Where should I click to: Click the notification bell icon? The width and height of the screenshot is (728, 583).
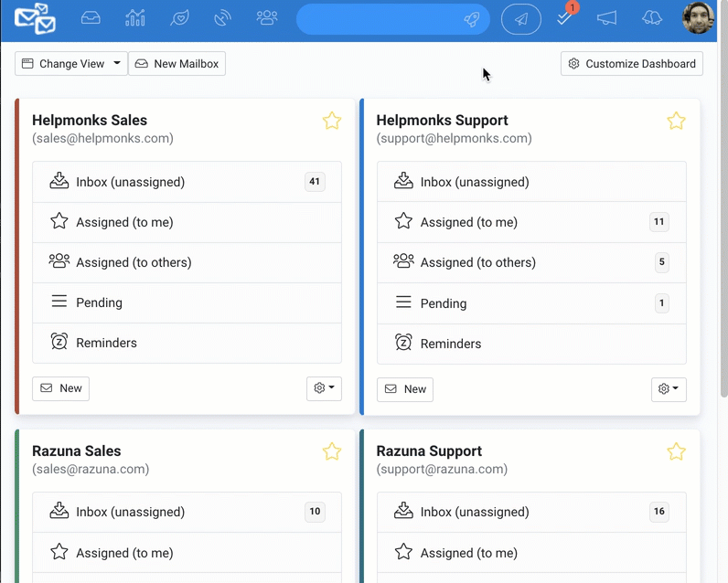pos(652,18)
